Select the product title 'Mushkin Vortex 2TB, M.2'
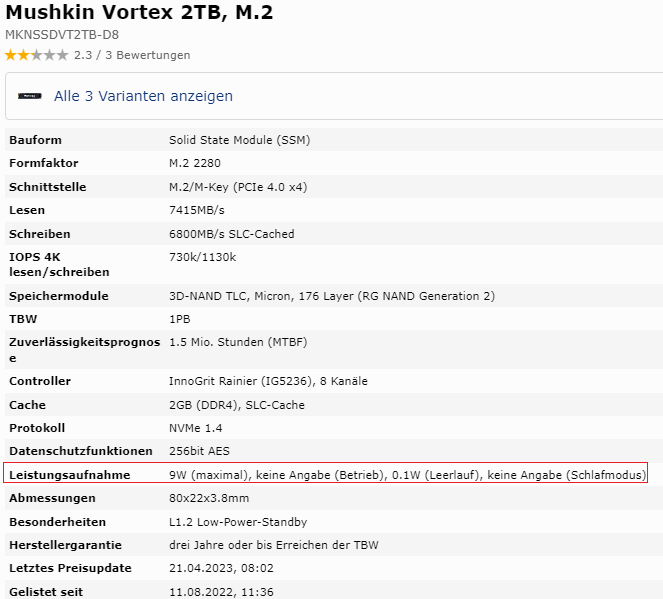This screenshot has height=599, width=663. tap(139, 12)
